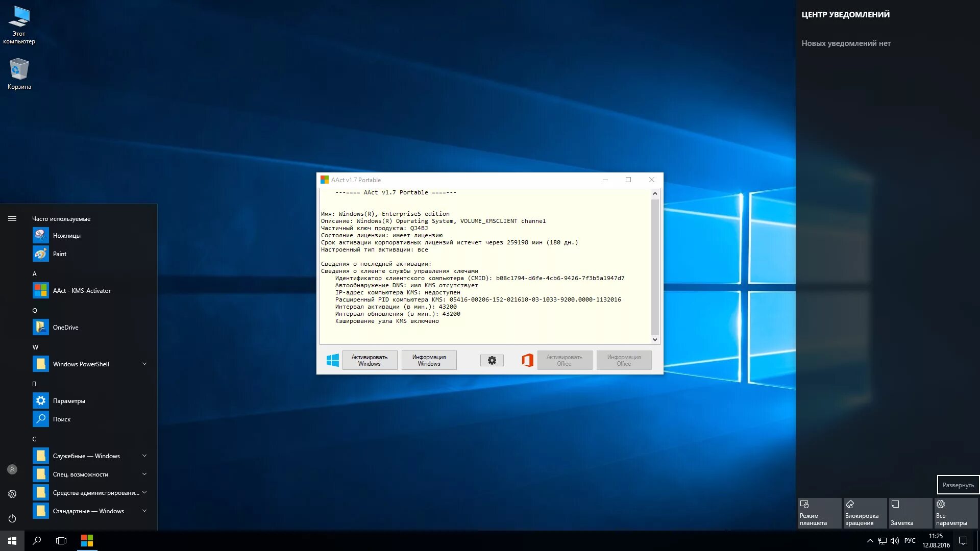
Task: Click the Windows logo in AAct window
Action: tap(332, 360)
